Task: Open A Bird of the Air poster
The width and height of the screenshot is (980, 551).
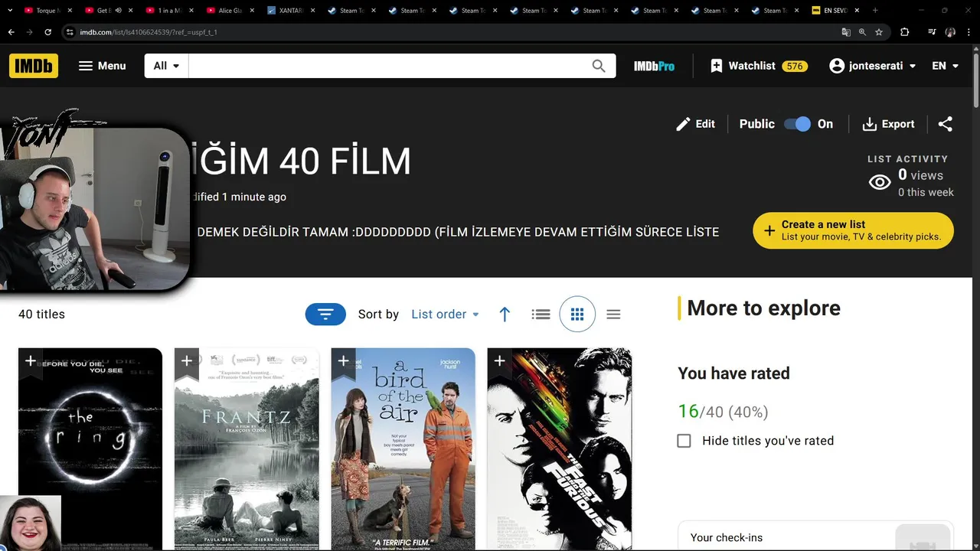Action: (403, 449)
